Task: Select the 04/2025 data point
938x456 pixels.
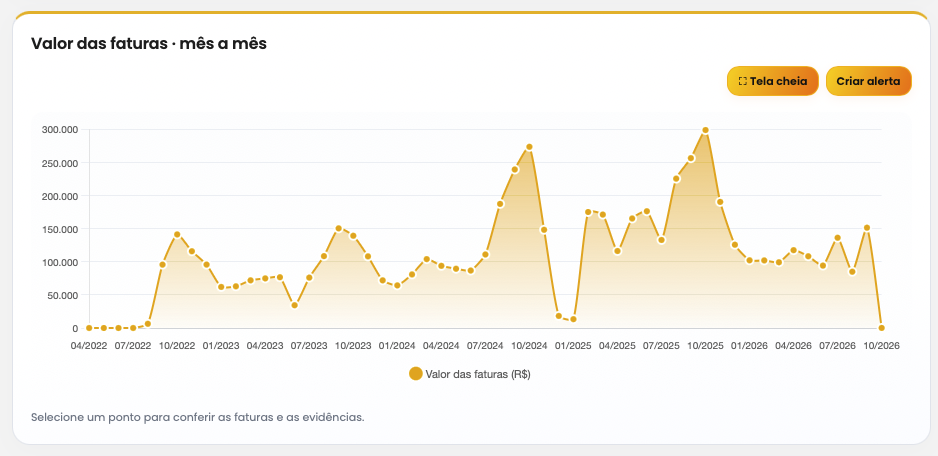Action: click(x=617, y=251)
